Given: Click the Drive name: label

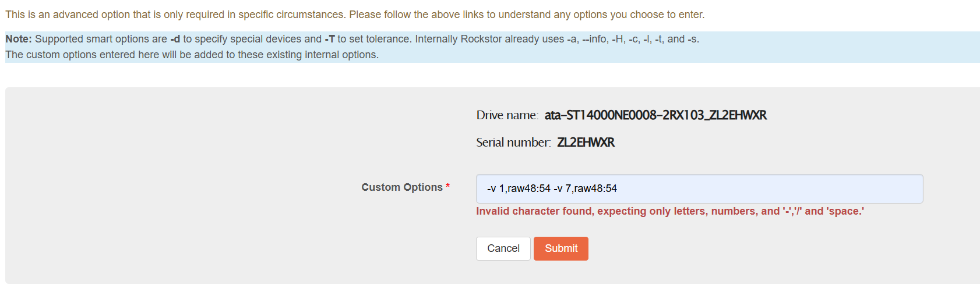Looking at the screenshot, I should pyautogui.click(x=507, y=115).
